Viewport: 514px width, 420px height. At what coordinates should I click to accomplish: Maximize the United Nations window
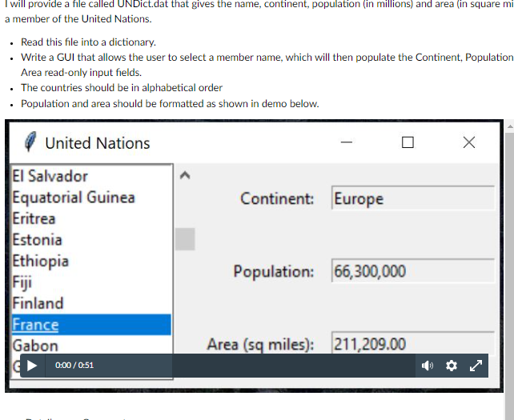tap(408, 142)
